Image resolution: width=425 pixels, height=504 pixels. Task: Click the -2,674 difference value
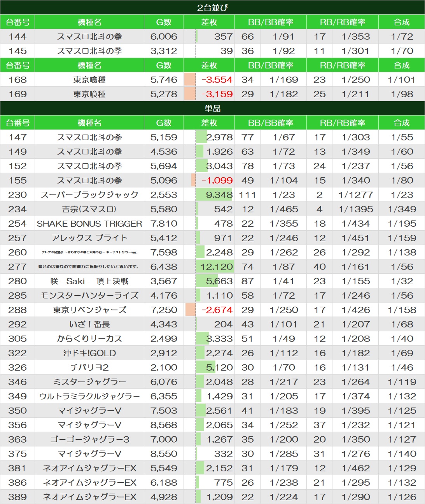pos(217,310)
